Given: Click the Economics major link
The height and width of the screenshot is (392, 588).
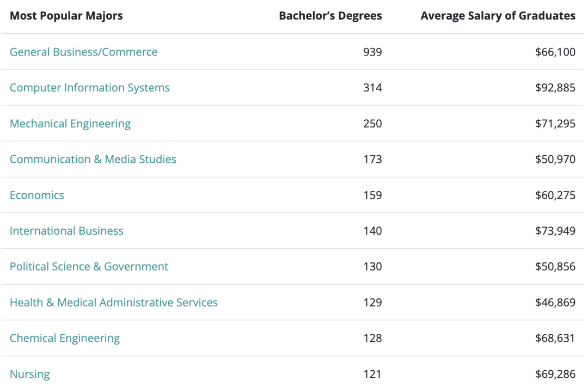Looking at the screenshot, I should click(37, 195).
